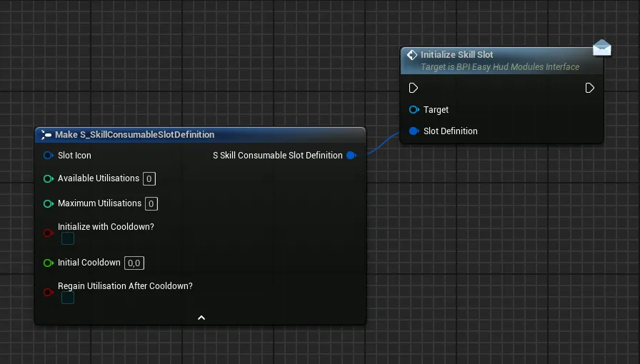Click the Maximum Utilisations input pin

pyautogui.click(x=48, y=203)
